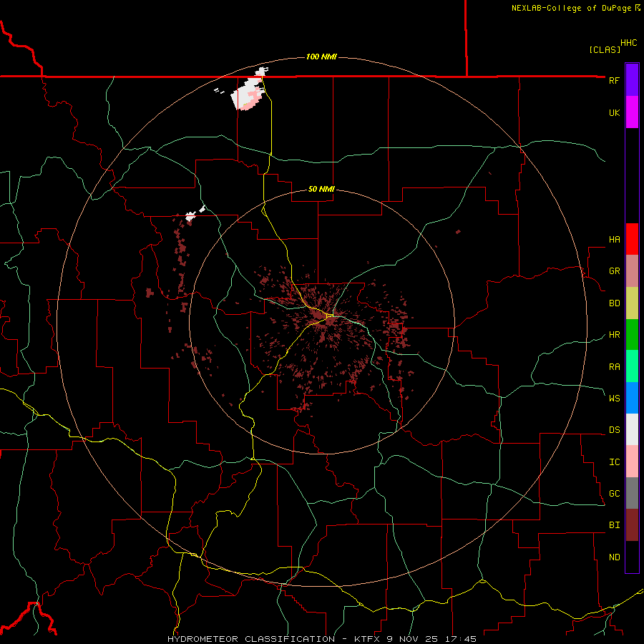
Task: Click the "100 NMI" range ring label
Action: coord(321,57)
